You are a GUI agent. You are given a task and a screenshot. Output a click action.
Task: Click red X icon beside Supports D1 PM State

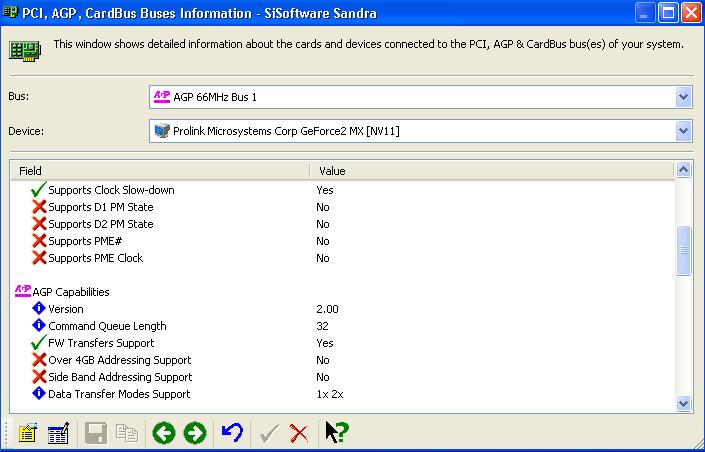tap(39, 207)
